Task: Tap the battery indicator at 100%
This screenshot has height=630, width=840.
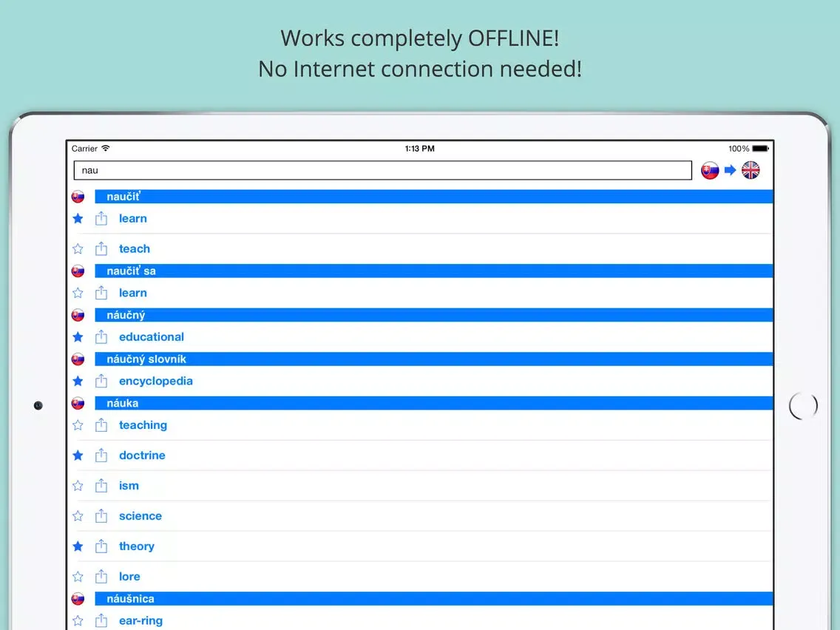Action: point(761,149)
